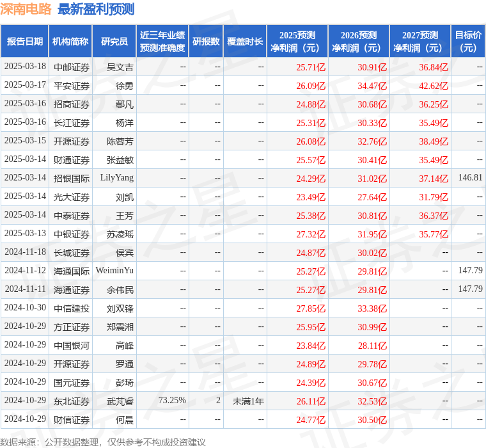Click the 财通证券 institution cell
The height and width of the screenshot is (448, 486).
point(72,160)
